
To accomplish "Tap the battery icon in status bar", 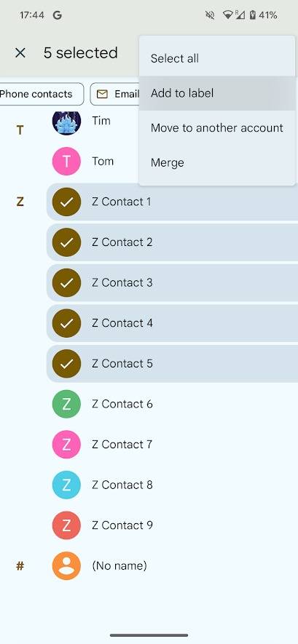I will (x=253, y=15).
